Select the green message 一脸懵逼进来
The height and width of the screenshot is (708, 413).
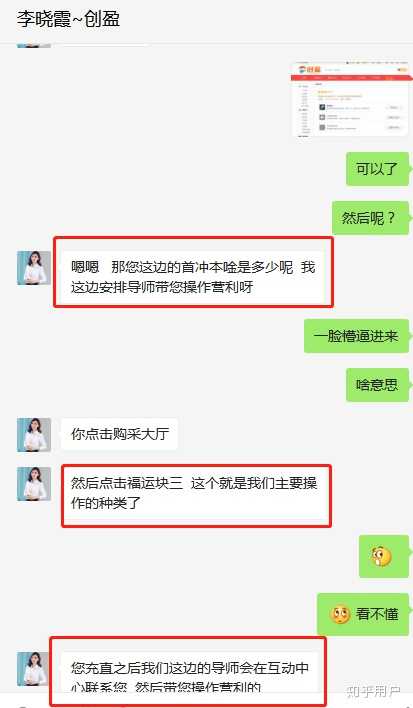point(356,336)
